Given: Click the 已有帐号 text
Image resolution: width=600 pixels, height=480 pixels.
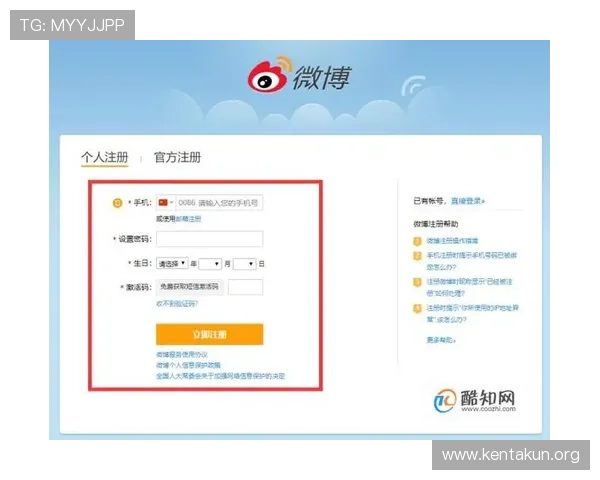Looking at the screenshot, I should (x=429, y=201).
